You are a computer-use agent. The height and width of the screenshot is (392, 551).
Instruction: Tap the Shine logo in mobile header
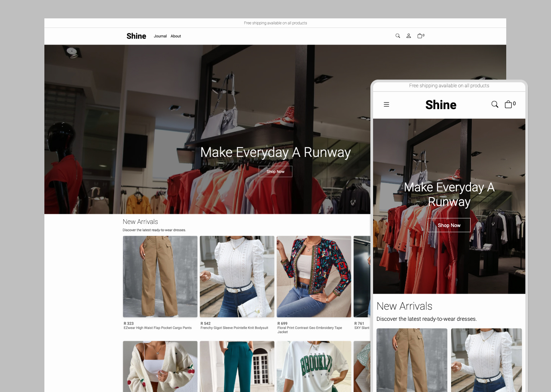(x=441, y=105)
